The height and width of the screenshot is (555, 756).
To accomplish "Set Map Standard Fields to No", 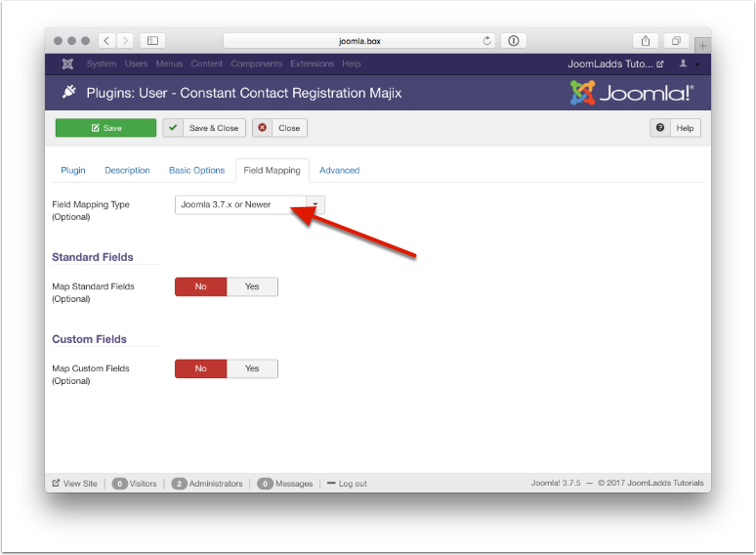I will pyautogui.click(x=200, y=286).
